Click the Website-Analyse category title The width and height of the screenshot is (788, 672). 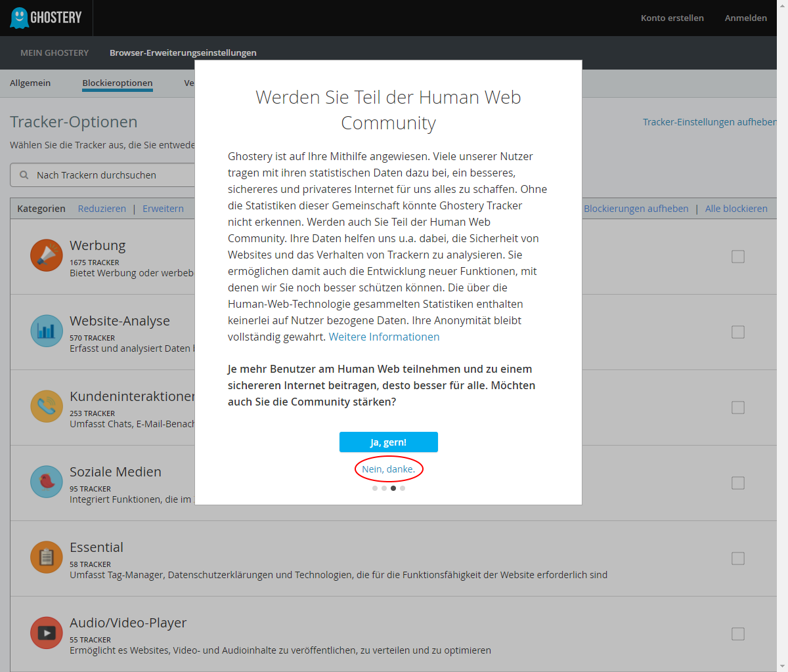coord(120,321)
